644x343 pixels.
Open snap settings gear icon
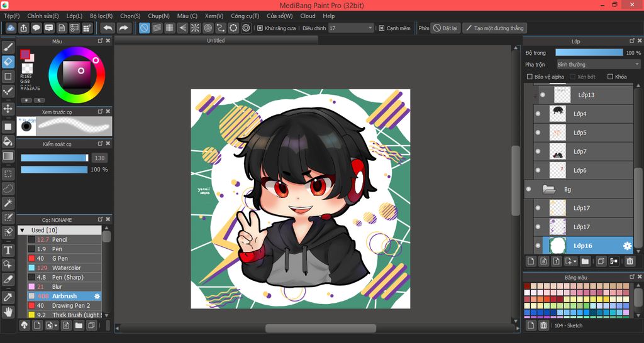coord(246,28)
